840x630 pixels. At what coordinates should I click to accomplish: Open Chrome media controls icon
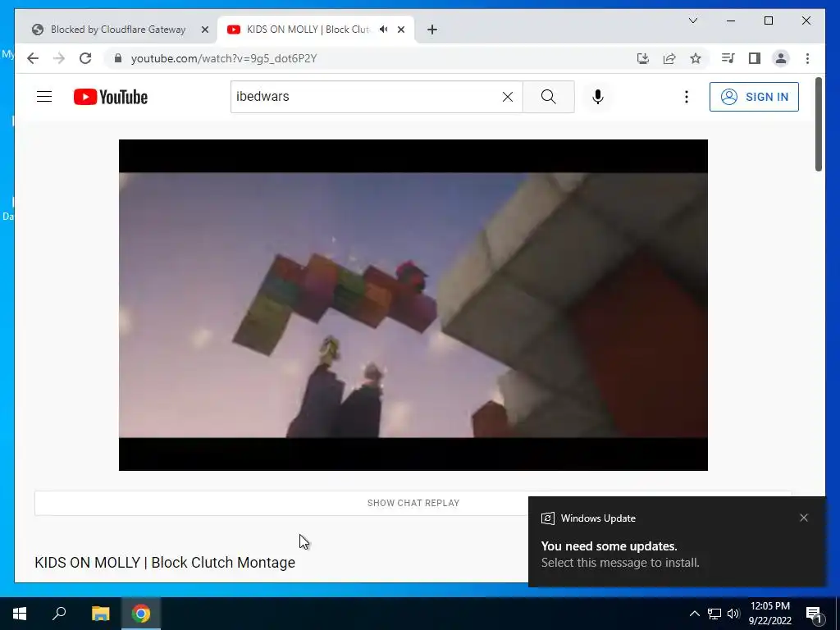click(x=728, y=58)
